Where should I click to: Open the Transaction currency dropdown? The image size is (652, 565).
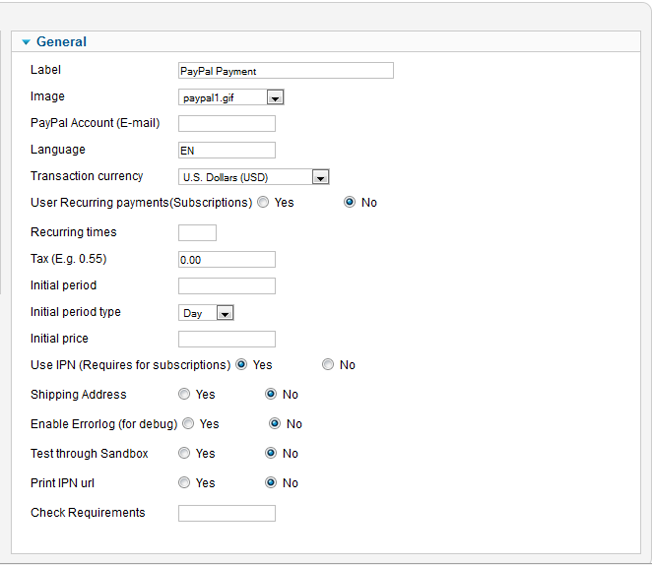(x=254, y=177)
